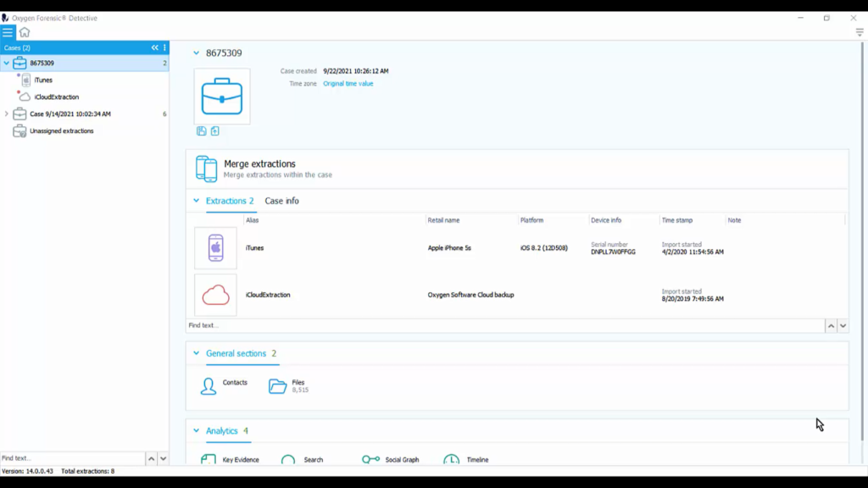The width and height of the screenshot is (868, 488).
Task: Open the iCloudExtraction cloud thumbnail
Action: 215,295
